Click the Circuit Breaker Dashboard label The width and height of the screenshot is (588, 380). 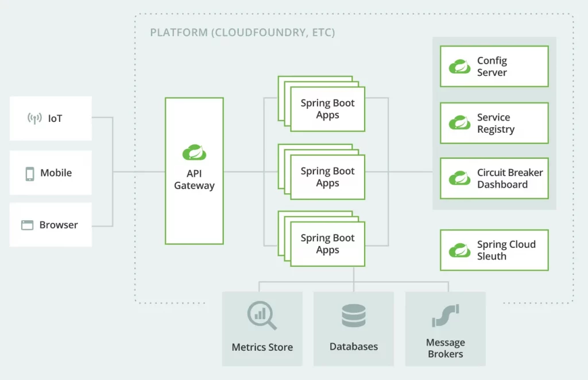[509, 178]
